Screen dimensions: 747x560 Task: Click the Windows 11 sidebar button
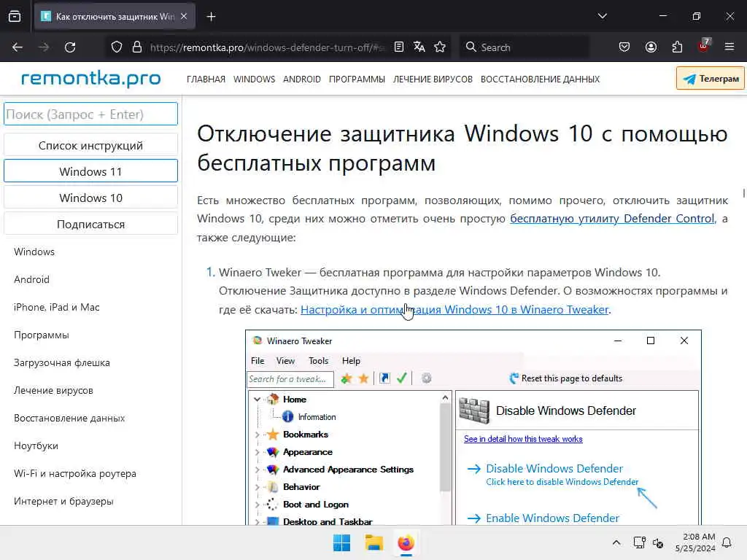coord(90,171)
